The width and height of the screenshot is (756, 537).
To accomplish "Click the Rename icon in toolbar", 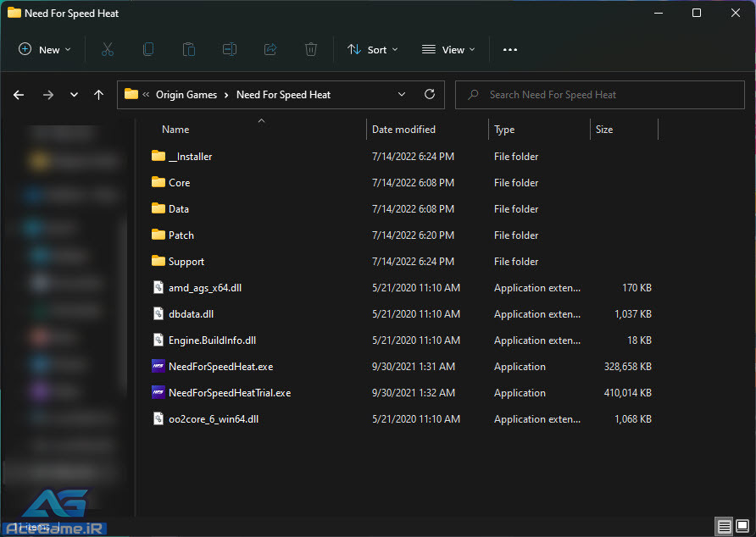I will point(230,50).
